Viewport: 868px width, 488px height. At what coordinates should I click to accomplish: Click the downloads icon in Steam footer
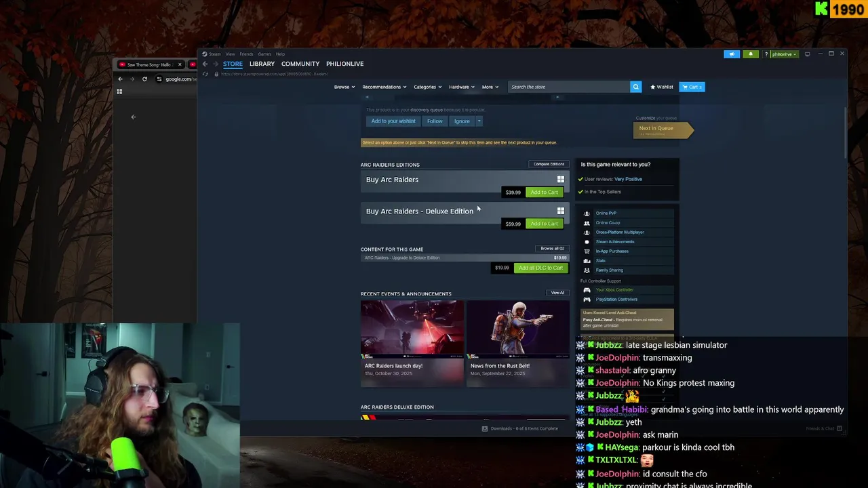click(x=485, y=428)
